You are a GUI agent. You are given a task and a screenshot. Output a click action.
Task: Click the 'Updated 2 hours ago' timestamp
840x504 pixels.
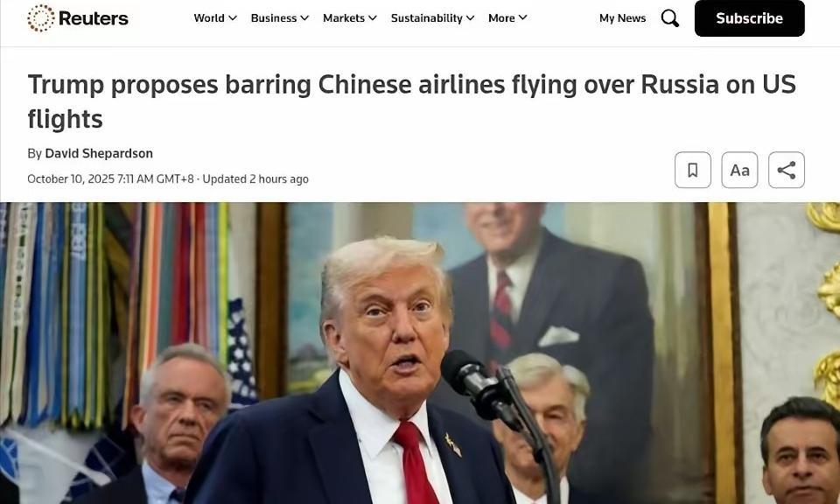coord(255,178)
